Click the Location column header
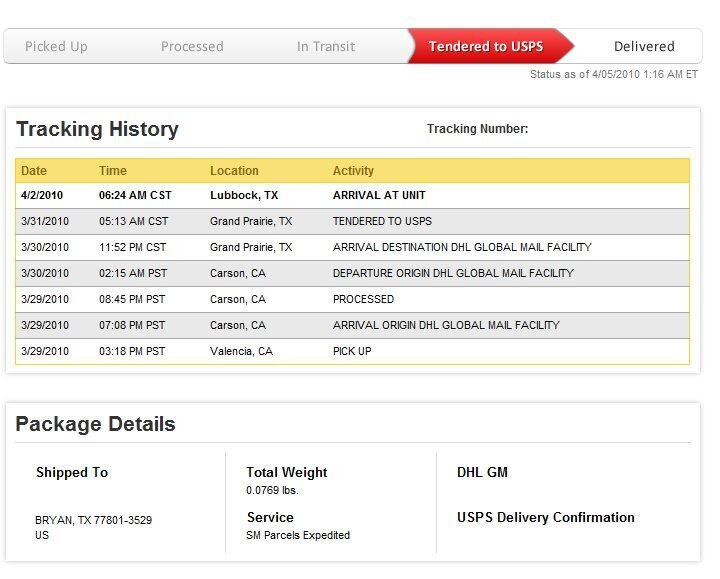Screen dimensions: 720x579 [234, 171]
